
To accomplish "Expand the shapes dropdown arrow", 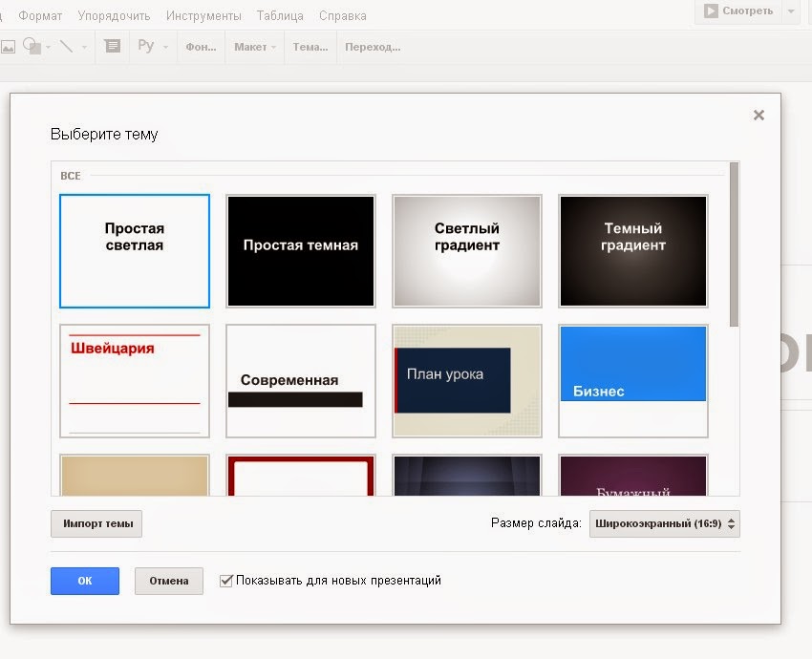I will 48,47.
